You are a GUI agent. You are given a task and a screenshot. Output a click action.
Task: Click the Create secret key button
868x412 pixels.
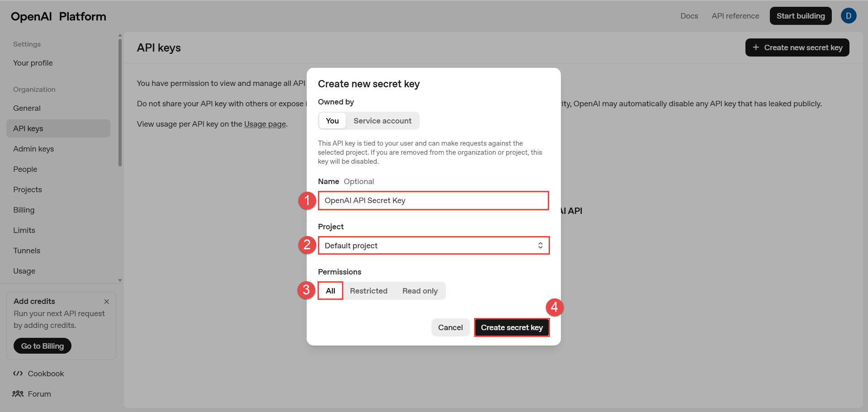coord(512,327)
